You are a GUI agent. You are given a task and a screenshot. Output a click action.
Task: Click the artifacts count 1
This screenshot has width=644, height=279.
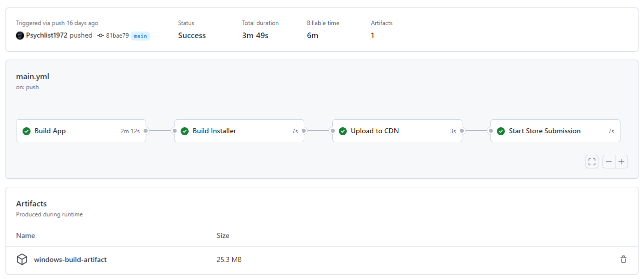point(372,36)
